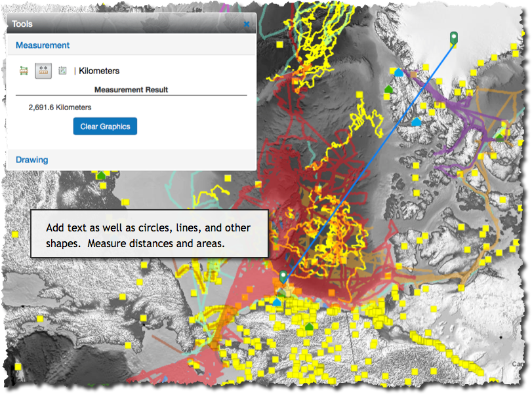This screenshot has height=394, width=532.
Task: Open the Kilometers unit dropdown
Action: click(x=99, y=71)
